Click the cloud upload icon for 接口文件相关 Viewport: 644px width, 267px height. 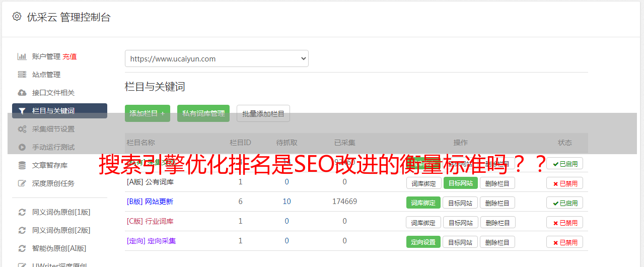(22, 93)
